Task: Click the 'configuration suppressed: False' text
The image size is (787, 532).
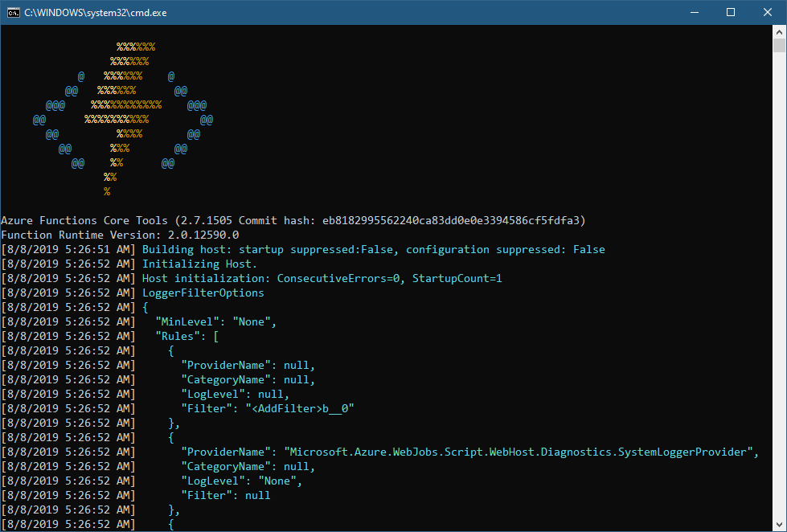Action: (x=506, y=249)
